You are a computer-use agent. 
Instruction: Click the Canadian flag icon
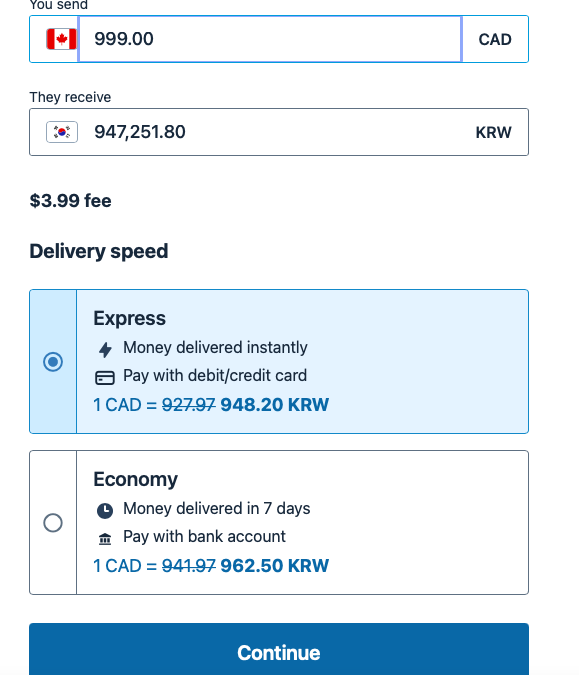[62, 39]
